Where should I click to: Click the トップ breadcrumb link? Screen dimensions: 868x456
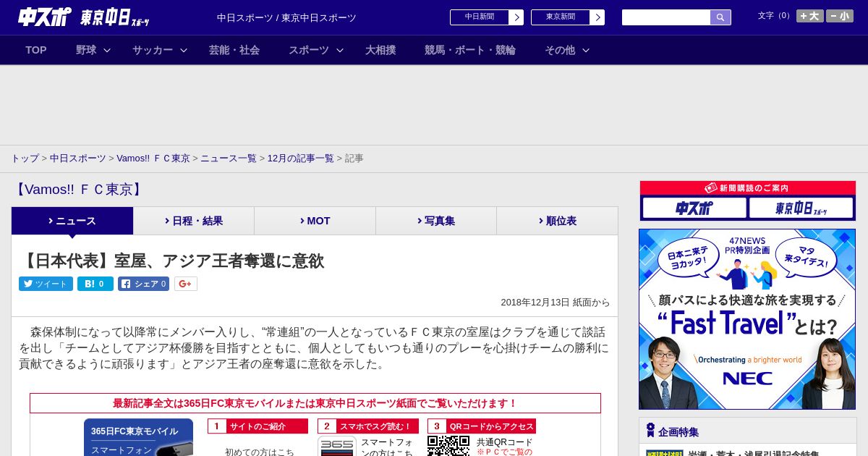[x=25, y=159]
